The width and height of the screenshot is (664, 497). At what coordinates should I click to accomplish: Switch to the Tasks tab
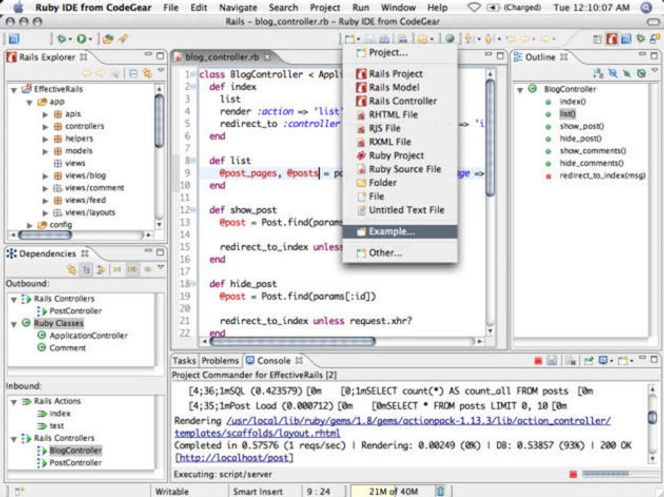[184, 361]
